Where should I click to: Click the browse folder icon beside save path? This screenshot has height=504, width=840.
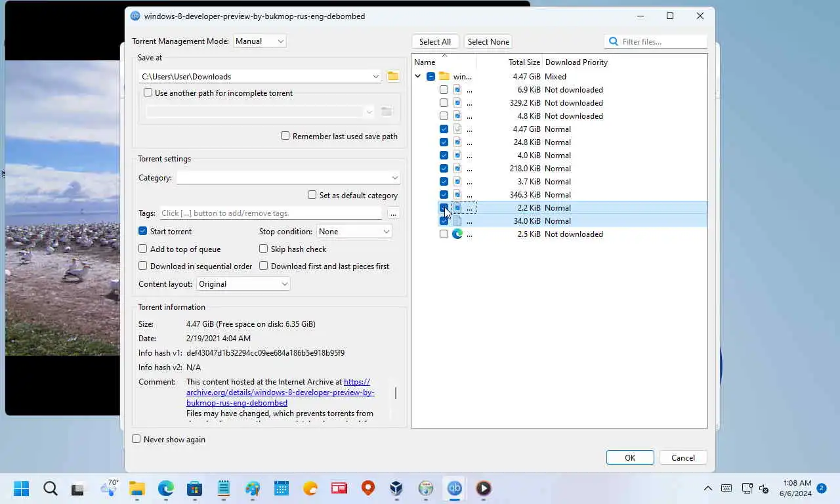point(393,76)
